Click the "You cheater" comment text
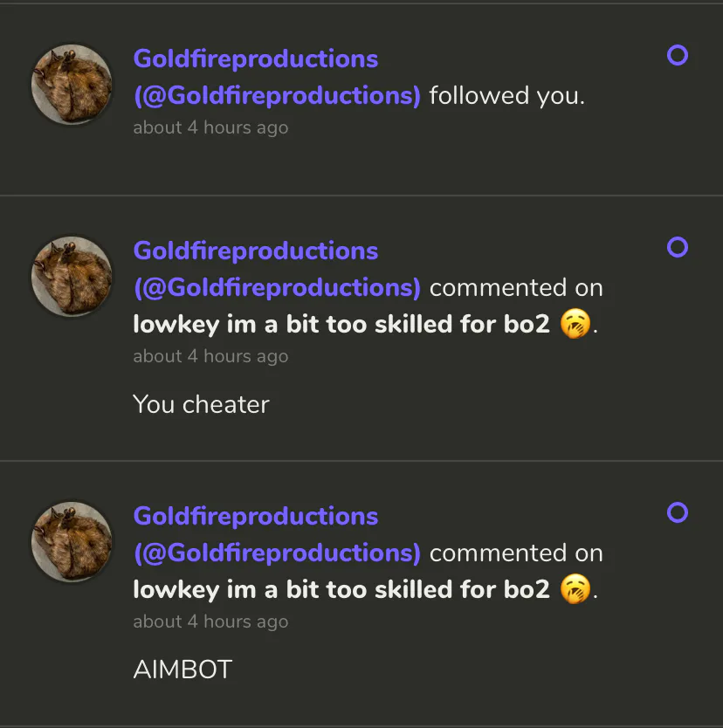Screen dimensions: 723x728 tap(201, 404)
